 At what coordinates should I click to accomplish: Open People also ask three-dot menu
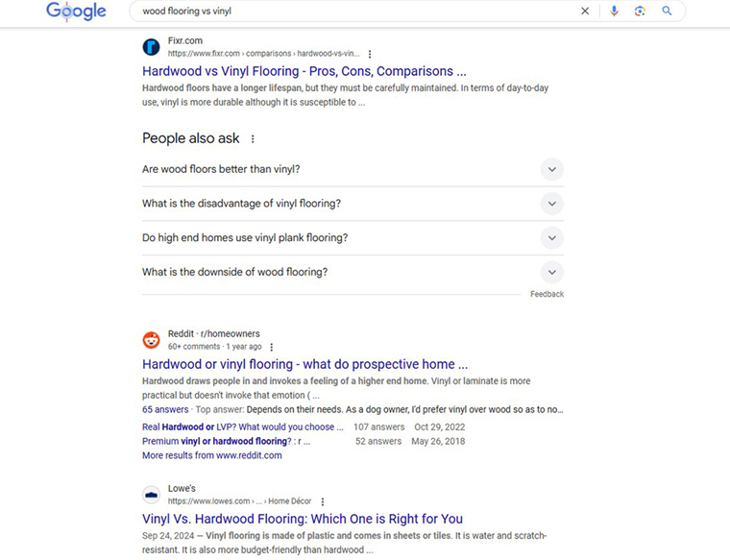(253, 138)
